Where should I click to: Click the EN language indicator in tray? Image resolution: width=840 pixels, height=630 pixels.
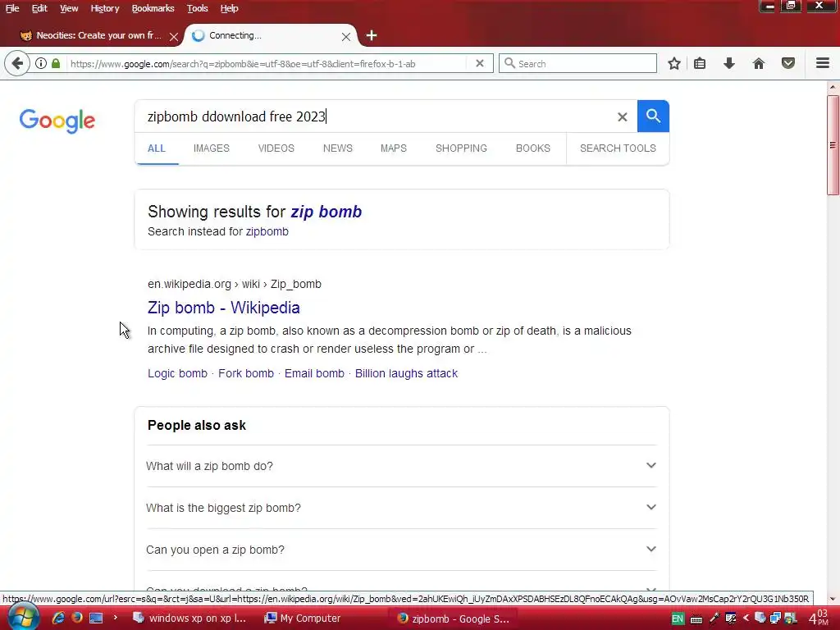click(x=677, y=619)
